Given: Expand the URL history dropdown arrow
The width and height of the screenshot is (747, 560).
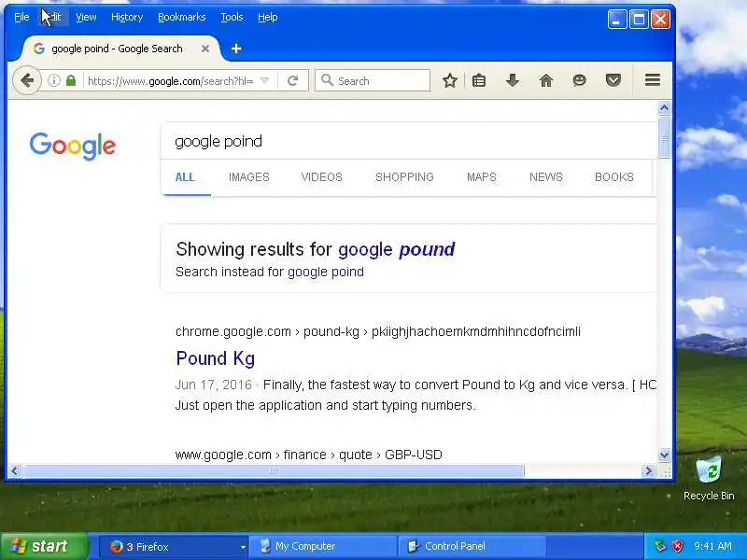Looking at the screenshot, I should (x=265, y=80).
